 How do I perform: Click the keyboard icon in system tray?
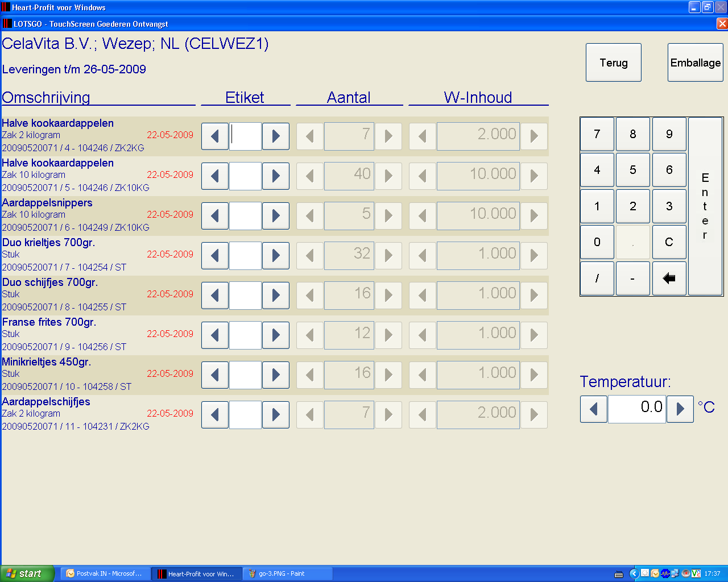tap(619, 574)
